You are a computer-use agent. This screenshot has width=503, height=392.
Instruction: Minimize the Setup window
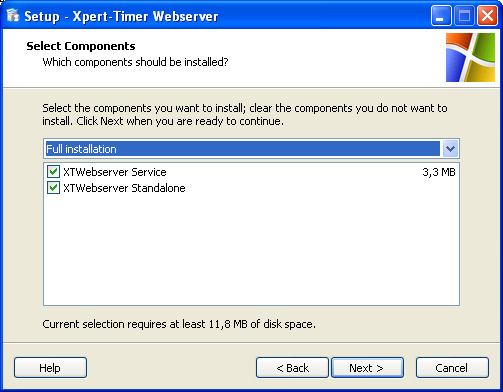[x=441, y=16]
